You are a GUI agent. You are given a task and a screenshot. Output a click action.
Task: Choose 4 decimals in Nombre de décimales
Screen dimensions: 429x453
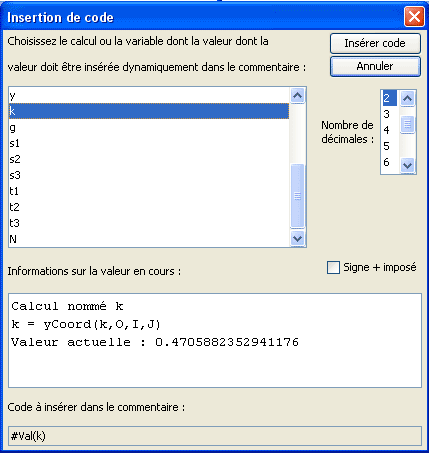point(389,130)
